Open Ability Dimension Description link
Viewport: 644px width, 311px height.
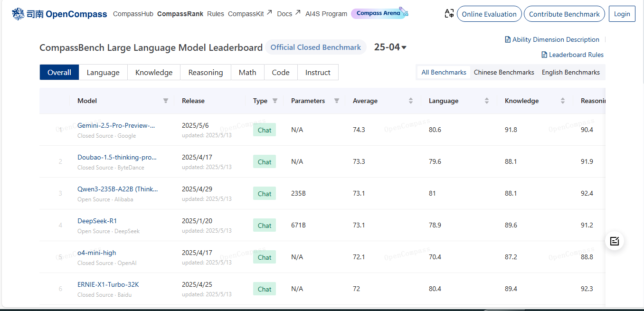pyautogui.click(x=552, y=39)
